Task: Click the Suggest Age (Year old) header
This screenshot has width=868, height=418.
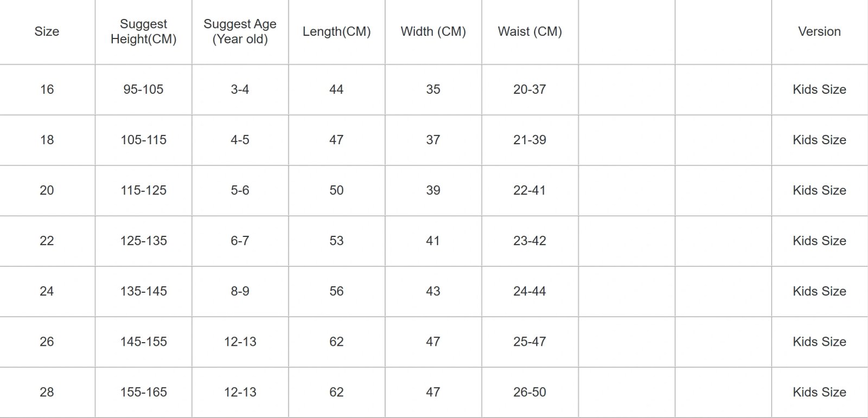Action: click(240, 31)
